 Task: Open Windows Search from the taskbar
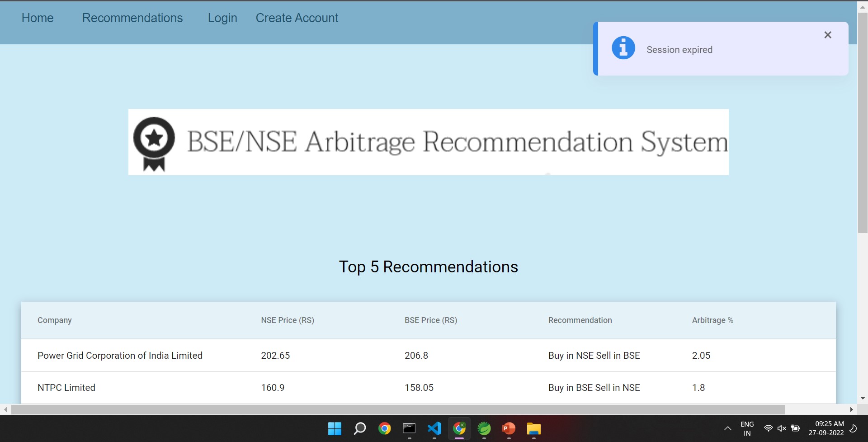coord(359,428)
